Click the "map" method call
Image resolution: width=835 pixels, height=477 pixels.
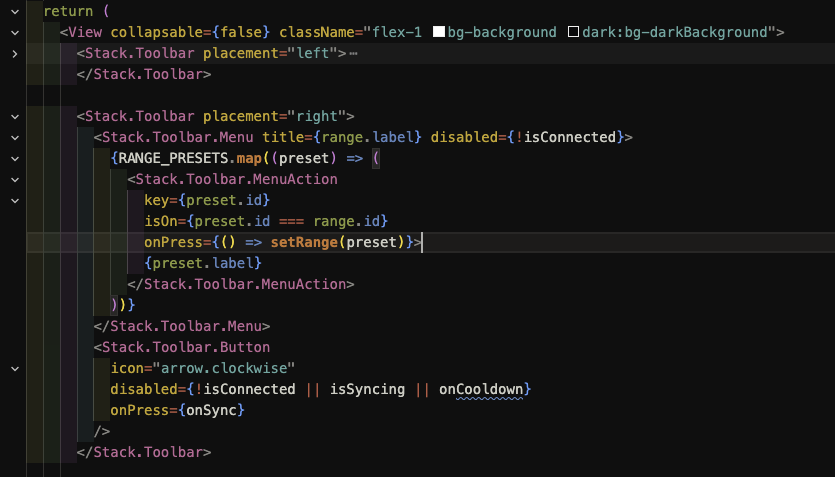click(x=249, y=158)
